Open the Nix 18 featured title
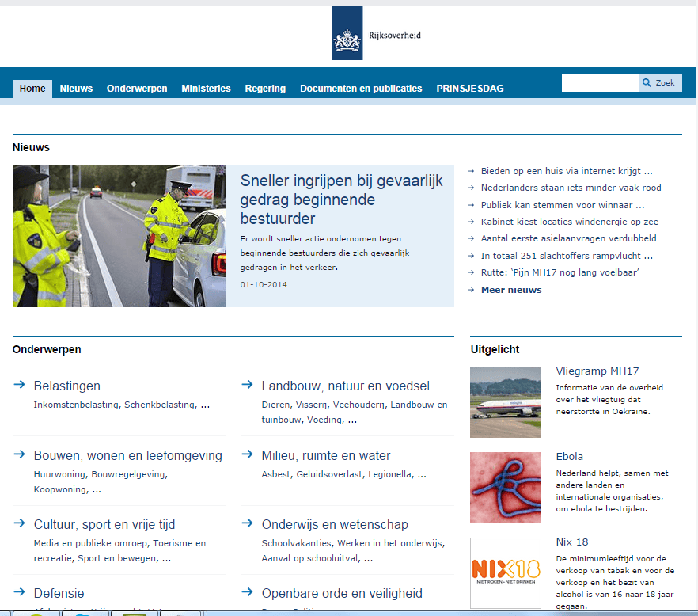This screenshot has height=616, width=698. 572,542
